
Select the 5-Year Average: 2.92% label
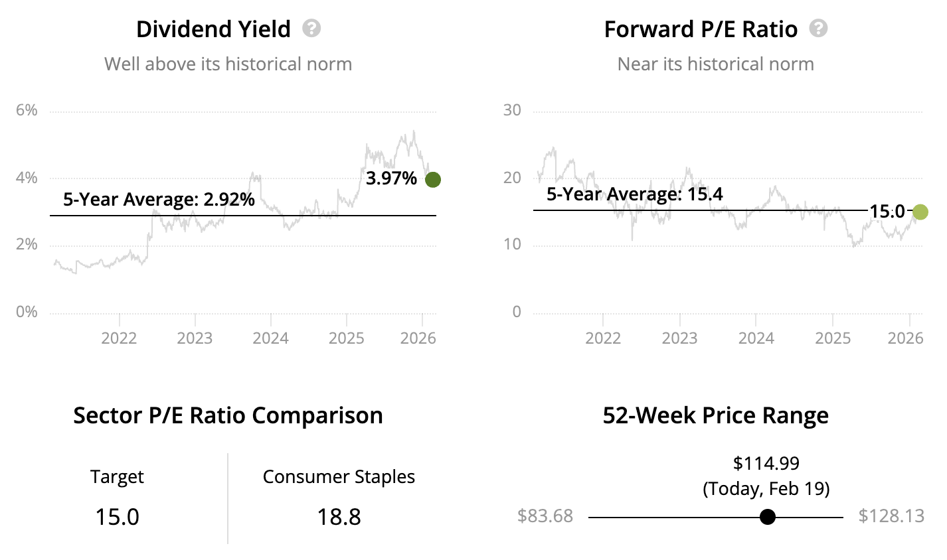(x=159, y=199)
